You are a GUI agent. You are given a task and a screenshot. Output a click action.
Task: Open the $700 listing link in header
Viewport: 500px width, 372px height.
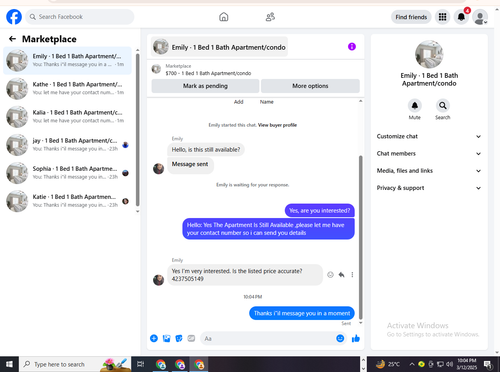coord(208,73)
